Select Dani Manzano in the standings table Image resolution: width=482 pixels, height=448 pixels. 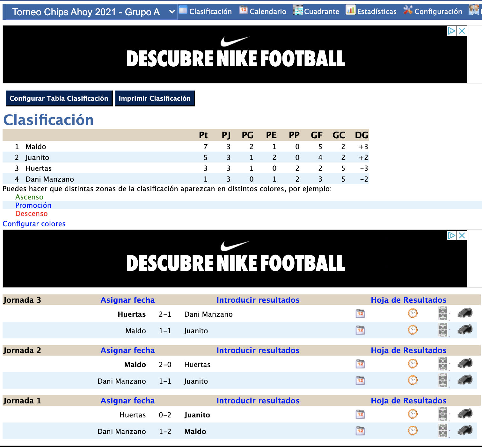[50, 179]
